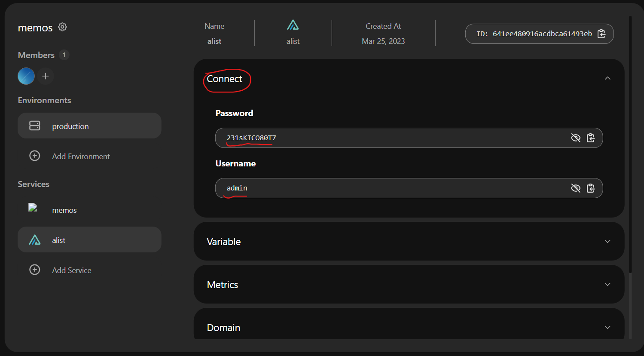The width and height of the screenshot is (644, 356).
Task: Click the vertical scrollbar
Action: pos(630,144)
